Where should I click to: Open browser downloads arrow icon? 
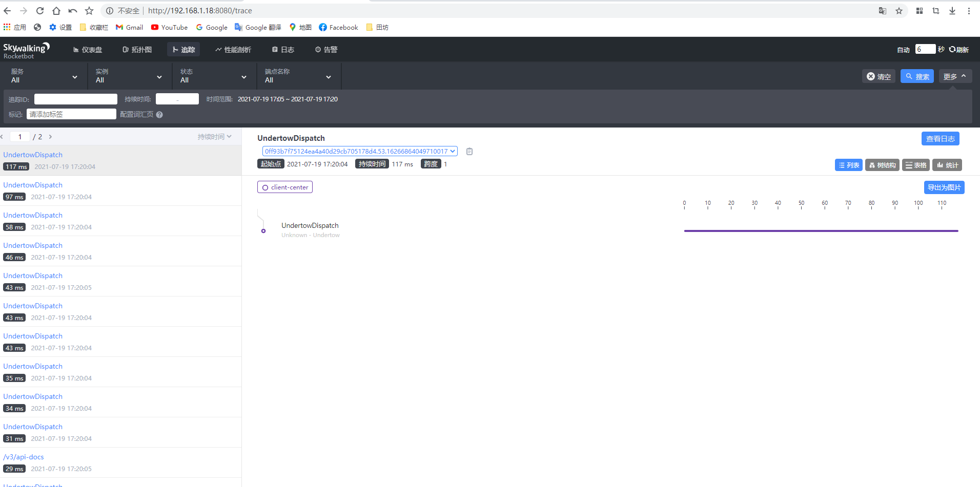[x=952, y=11]
